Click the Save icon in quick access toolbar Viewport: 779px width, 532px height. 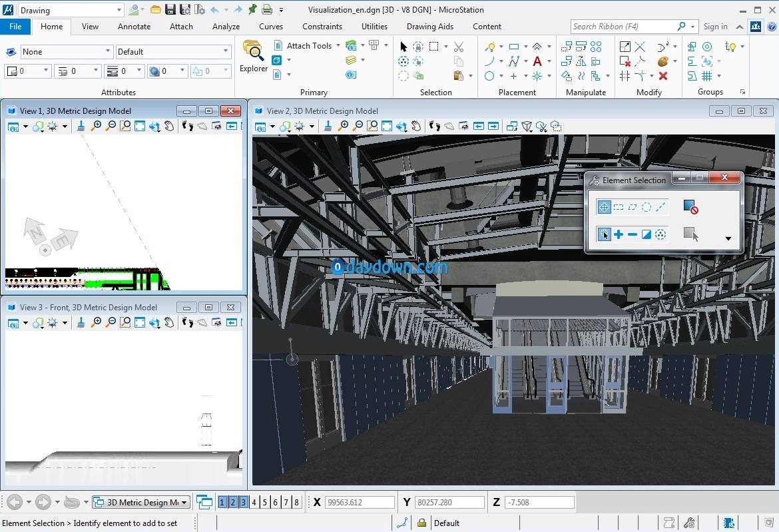pyautogui.click(x=170, y=9)
